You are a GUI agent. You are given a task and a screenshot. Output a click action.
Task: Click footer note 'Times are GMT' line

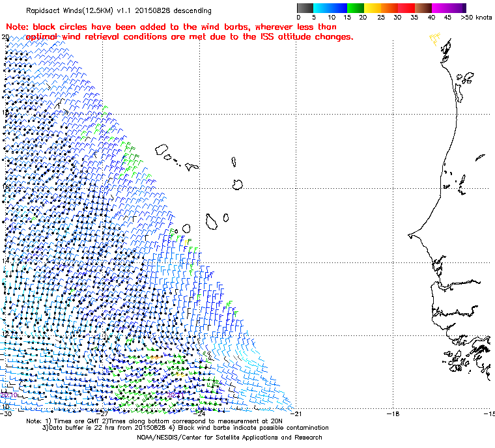[x=154, y=421]
